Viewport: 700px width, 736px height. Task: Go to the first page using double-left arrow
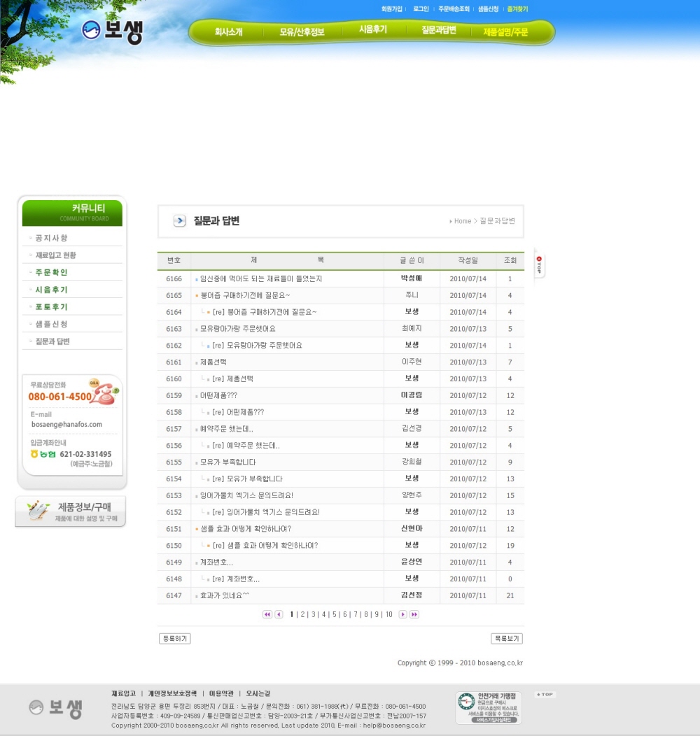267,614
